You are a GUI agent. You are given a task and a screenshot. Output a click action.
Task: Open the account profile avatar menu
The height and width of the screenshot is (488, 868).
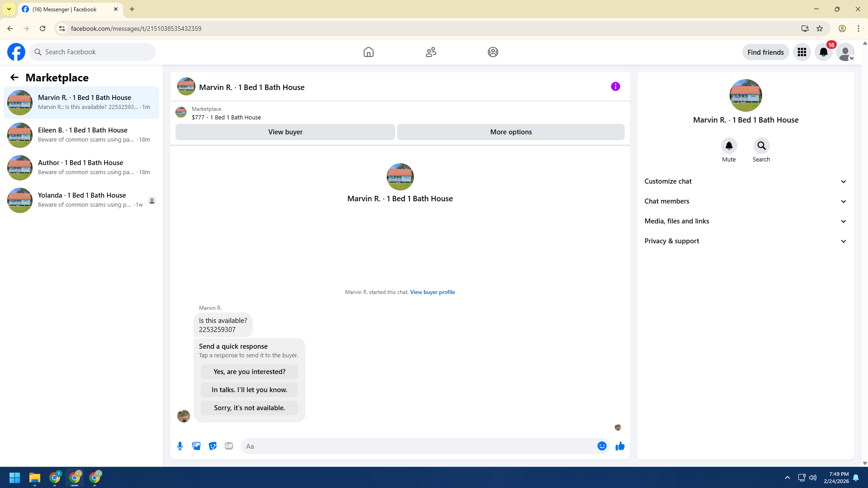coord(845,52)
